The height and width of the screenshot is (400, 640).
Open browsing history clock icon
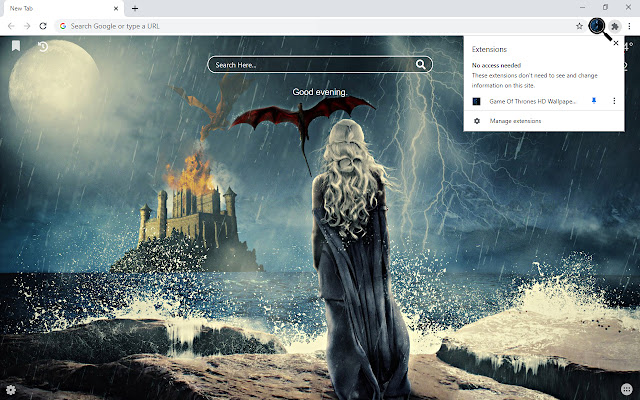(x=43, y=47)
